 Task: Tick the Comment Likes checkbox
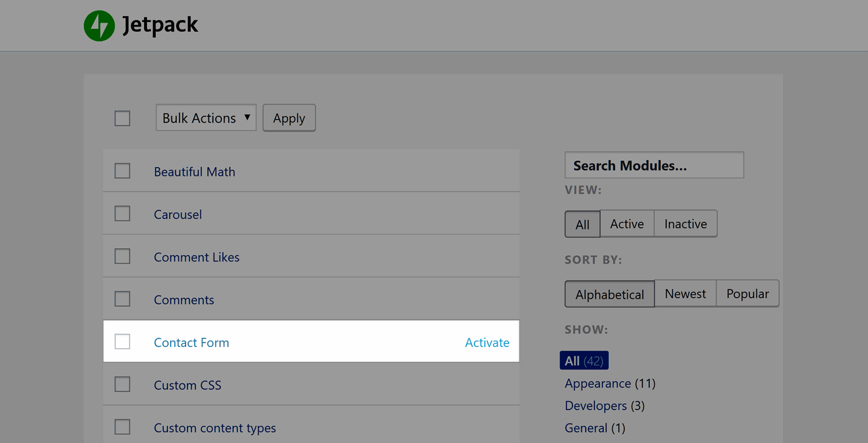[122, 257]
